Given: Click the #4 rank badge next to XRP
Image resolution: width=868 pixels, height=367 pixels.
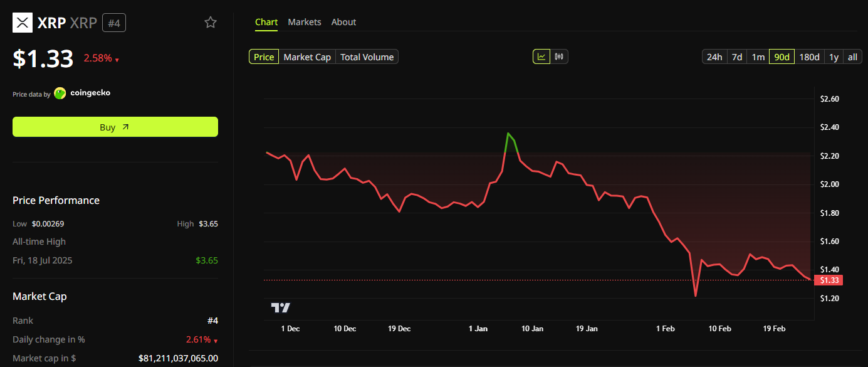Looking at the screenshot, I should (113, 22).
